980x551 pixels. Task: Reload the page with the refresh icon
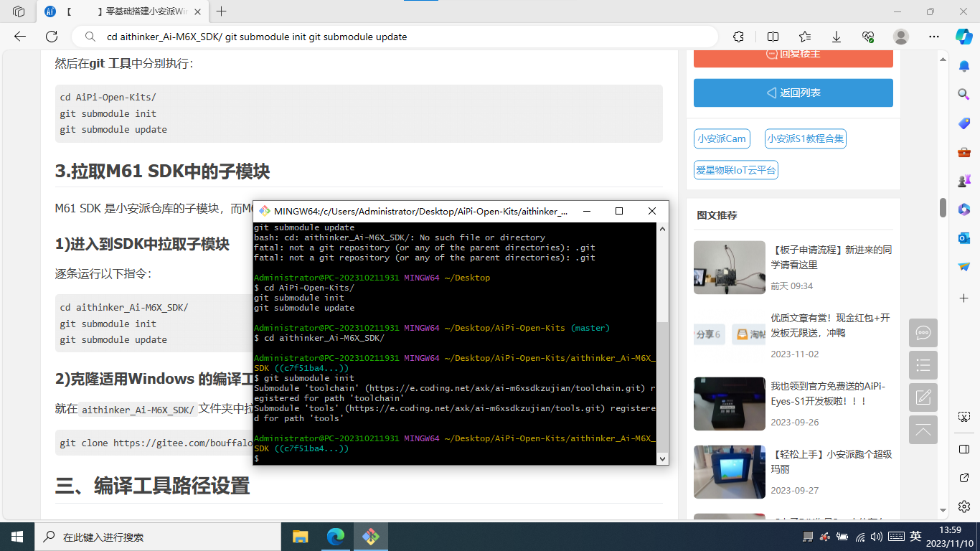click(x=52, y=37)
